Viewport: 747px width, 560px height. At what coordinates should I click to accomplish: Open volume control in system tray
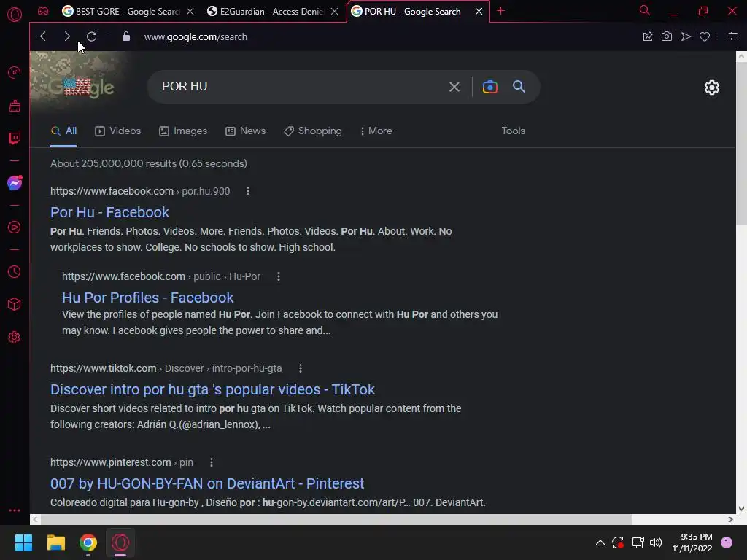[656, 542]
